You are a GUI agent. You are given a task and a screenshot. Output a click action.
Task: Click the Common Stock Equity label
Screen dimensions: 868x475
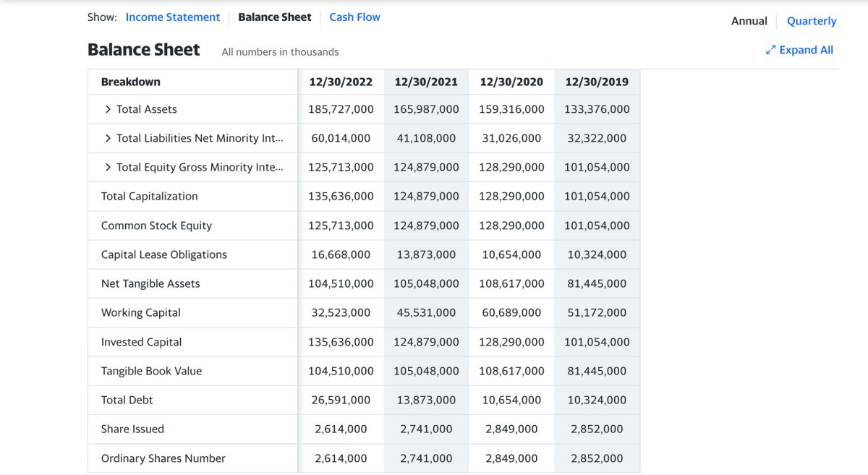click(x=157, y=226)
